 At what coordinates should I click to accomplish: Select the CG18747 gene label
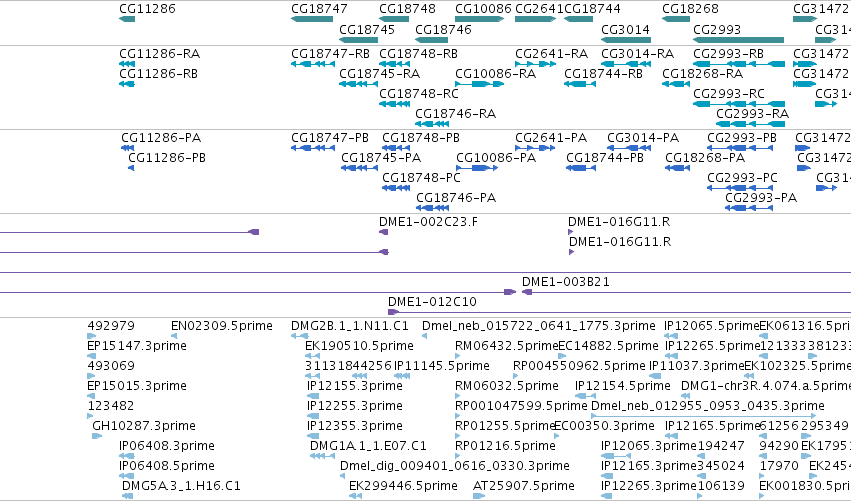pos(319,9)
